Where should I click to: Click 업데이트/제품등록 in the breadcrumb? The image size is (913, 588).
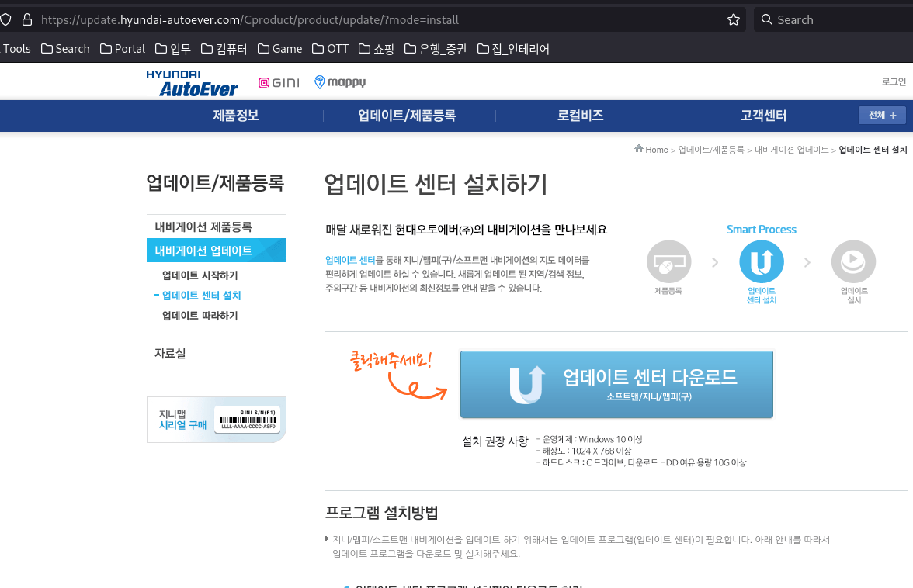711,150
